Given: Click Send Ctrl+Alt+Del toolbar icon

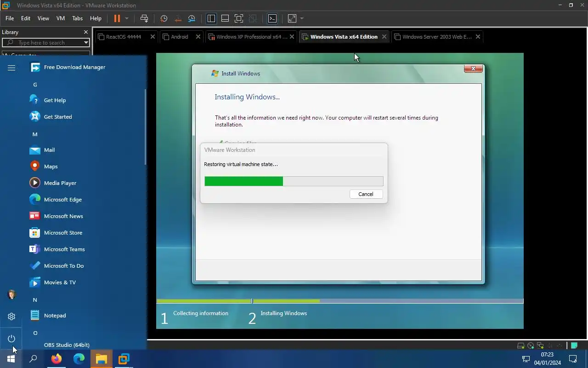Looking at the screenshot, I should click(x=144, y=18).
